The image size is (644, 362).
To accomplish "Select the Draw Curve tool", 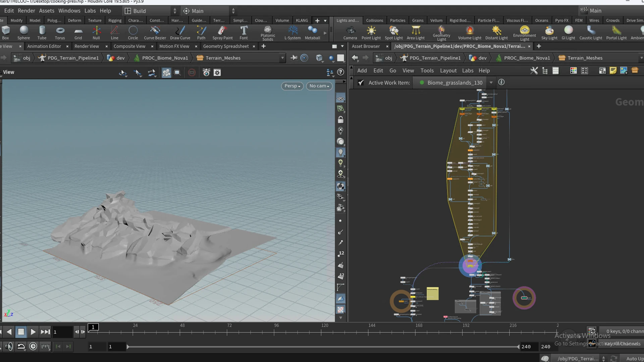I will (x=180, y=33).
